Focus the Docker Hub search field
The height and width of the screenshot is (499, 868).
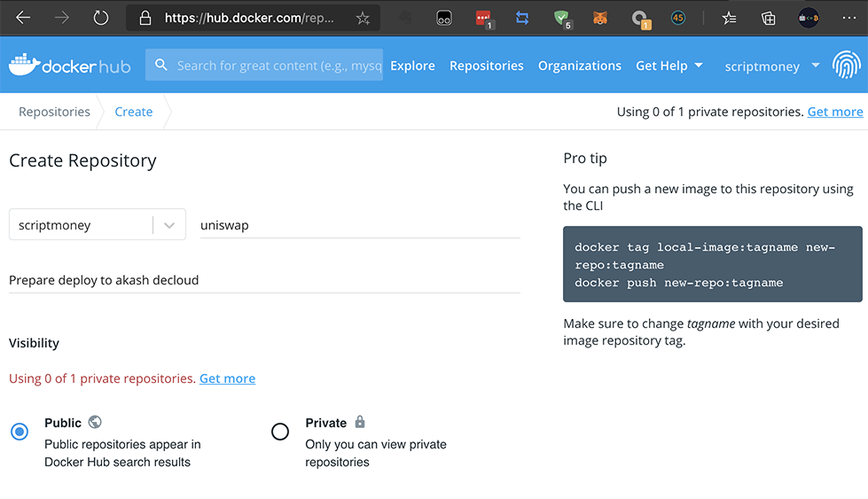264,65
